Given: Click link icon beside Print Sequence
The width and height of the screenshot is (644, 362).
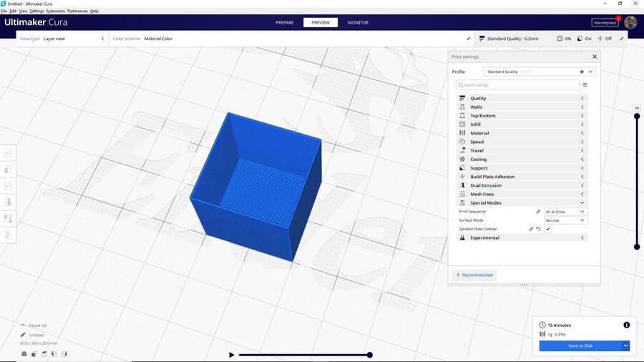Looking at the screenshot, I should point(538,211).
